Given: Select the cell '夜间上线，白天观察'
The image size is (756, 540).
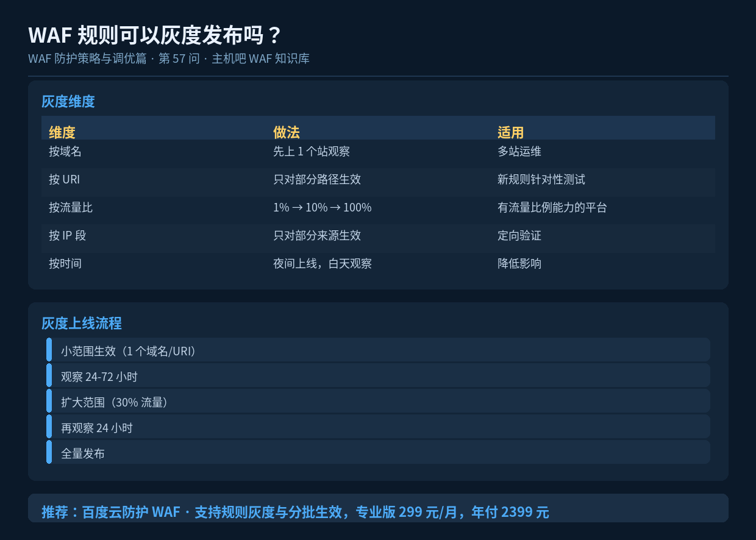Looking at the screenshot, I should point(323,264).
